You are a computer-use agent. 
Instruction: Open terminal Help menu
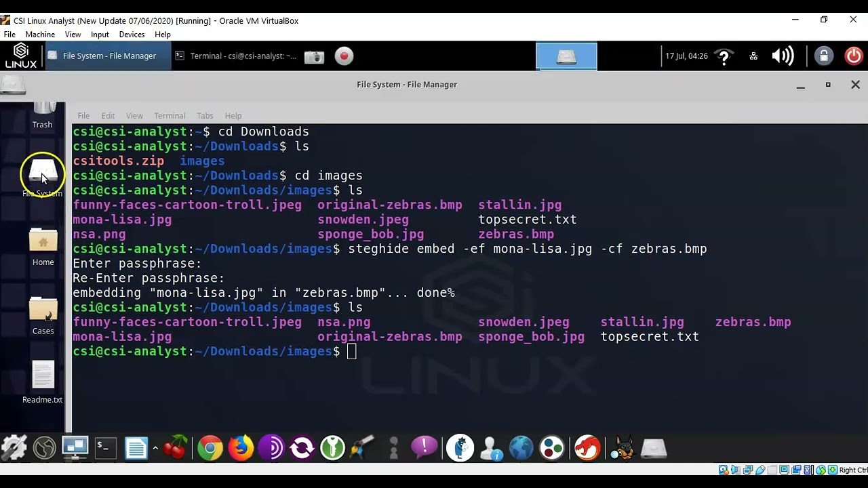pyautogui.click(x=233, y=116)
